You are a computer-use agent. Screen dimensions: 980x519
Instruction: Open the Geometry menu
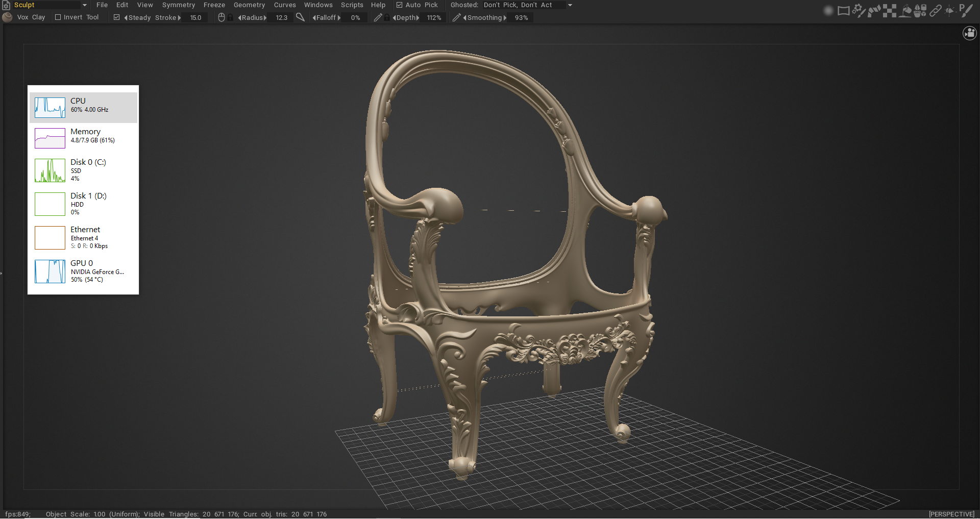coord(249,5)
